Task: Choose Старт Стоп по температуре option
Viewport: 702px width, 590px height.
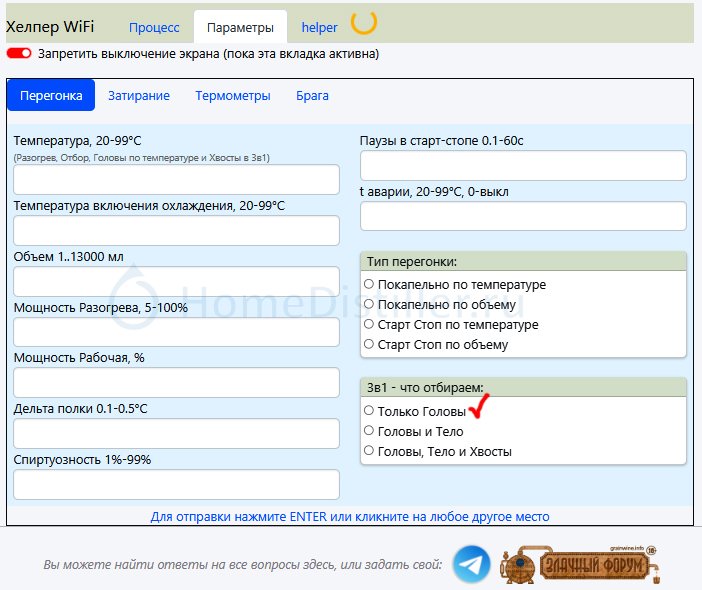Action: (x=369, y=324)
